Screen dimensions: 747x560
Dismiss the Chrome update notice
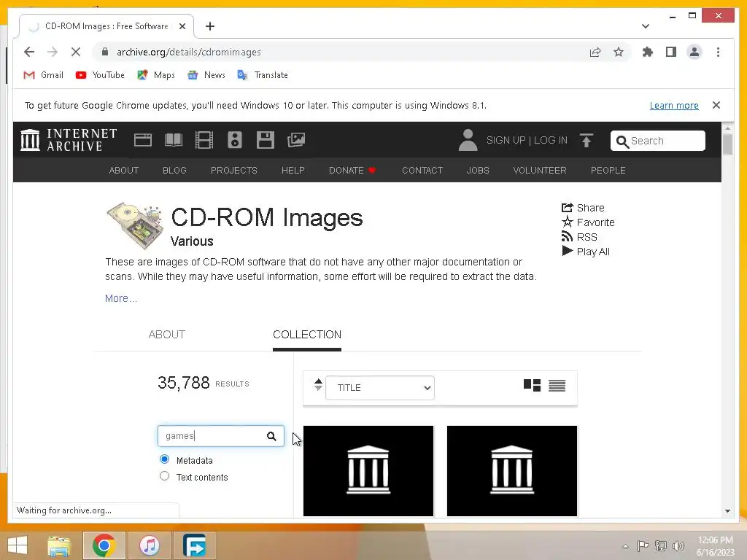[716, 105]
